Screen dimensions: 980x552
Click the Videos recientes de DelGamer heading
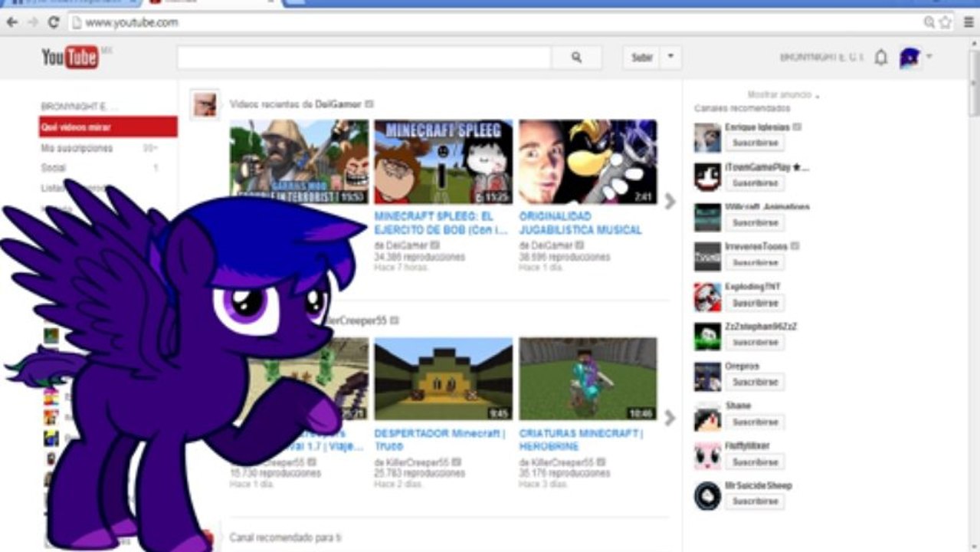tap(296, 103)
